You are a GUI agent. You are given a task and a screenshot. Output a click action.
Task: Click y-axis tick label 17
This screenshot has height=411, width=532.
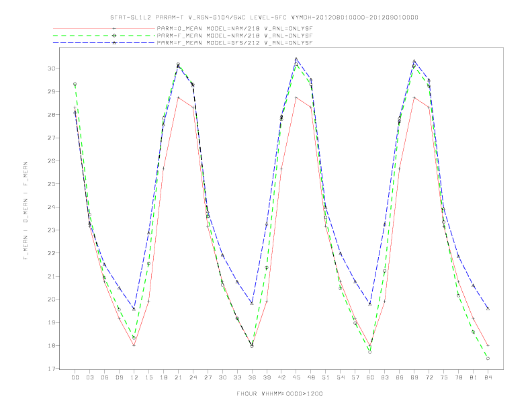(x=52, y=369)
